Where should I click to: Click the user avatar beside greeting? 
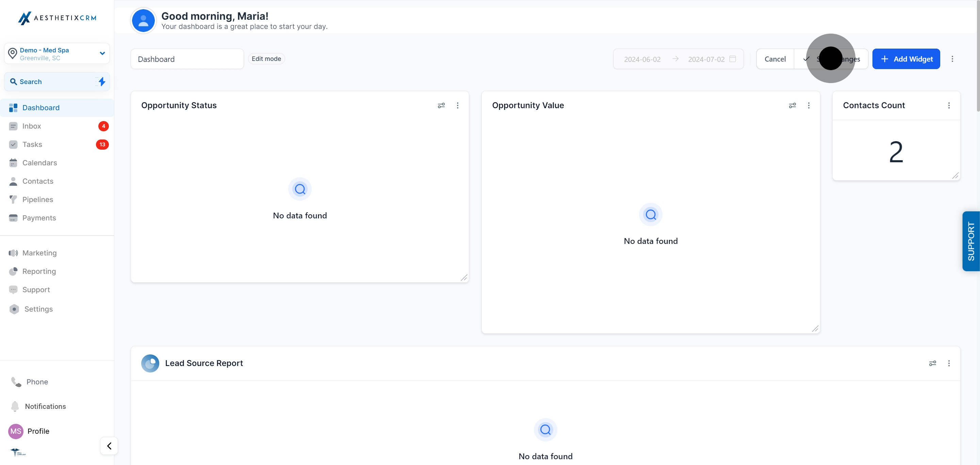pyautogui.click(x=143, y=20)
